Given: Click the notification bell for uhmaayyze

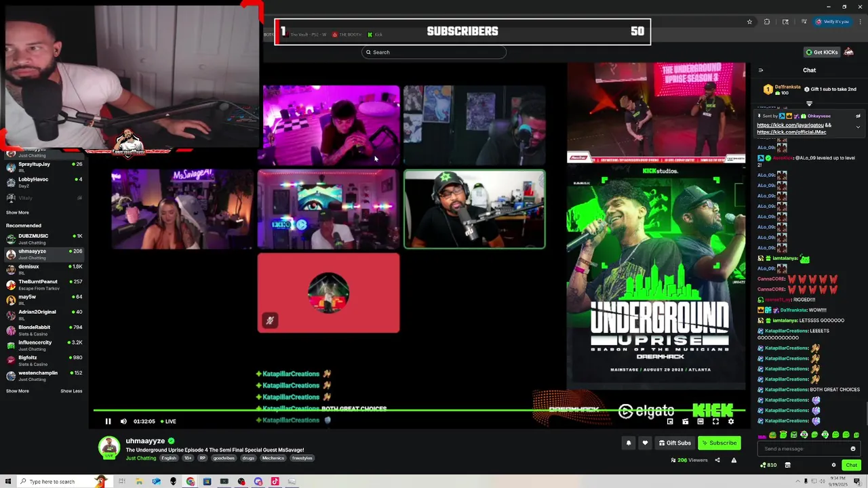Looking at the screenshot, I should (629, 443).
